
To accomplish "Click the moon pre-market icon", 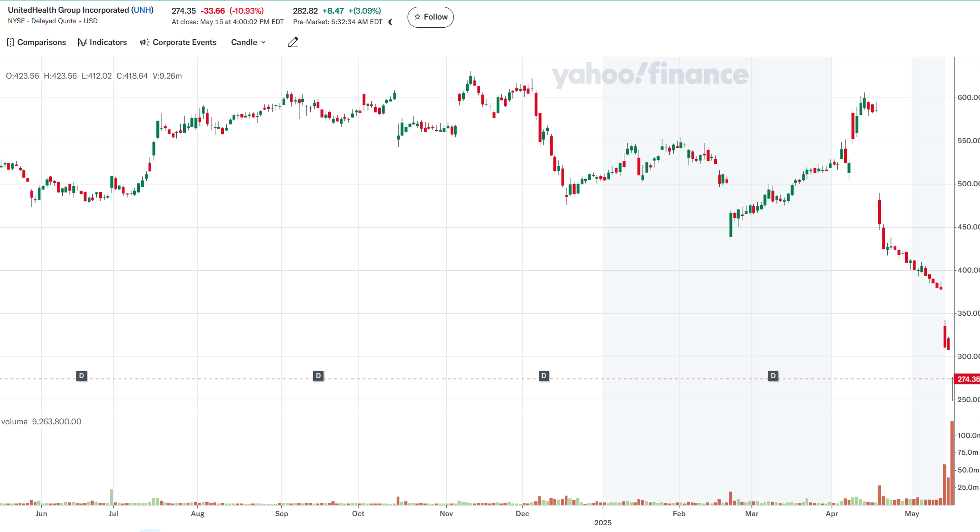I will tap(391, 22).
